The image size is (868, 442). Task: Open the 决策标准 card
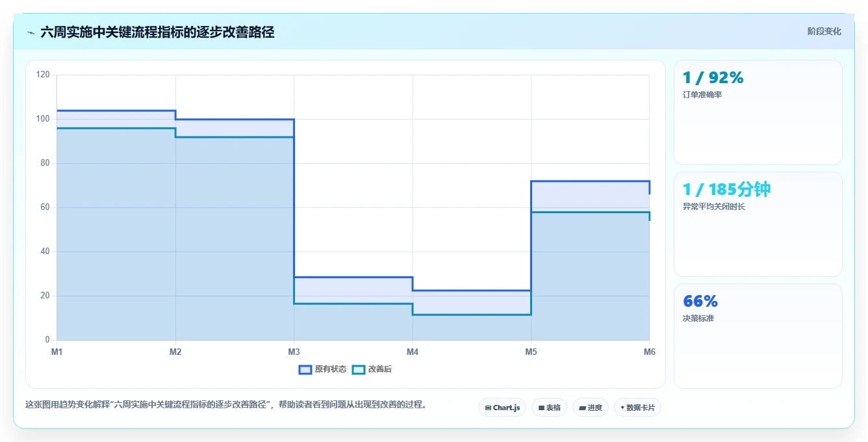tap(758, 336)
